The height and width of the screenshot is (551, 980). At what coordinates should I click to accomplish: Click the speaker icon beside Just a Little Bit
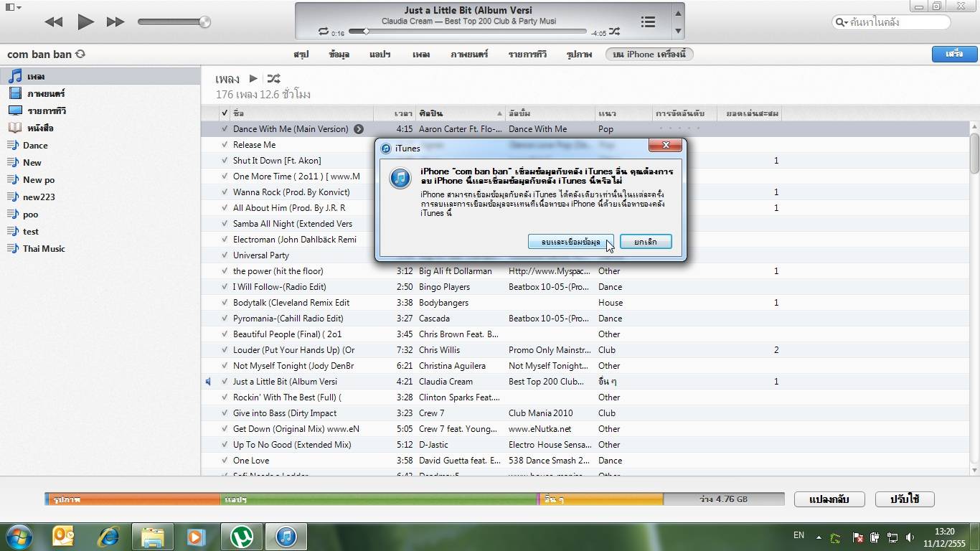coord(208,382)
